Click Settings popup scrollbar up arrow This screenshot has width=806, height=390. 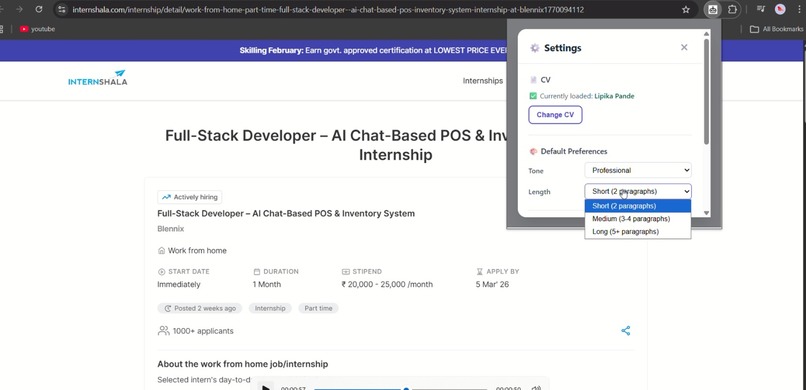706,33
